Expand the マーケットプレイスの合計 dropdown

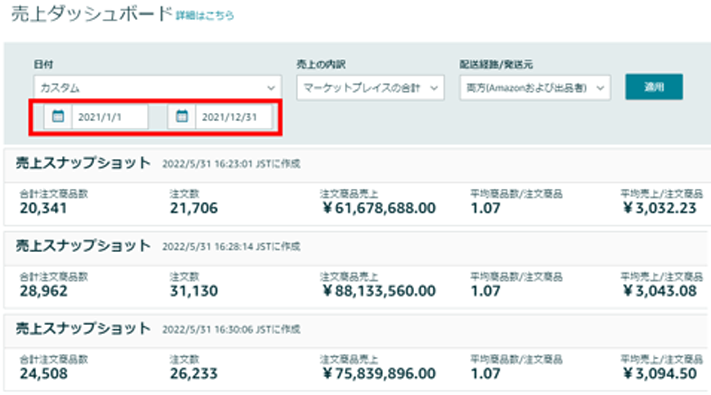[x=370, y=88]
